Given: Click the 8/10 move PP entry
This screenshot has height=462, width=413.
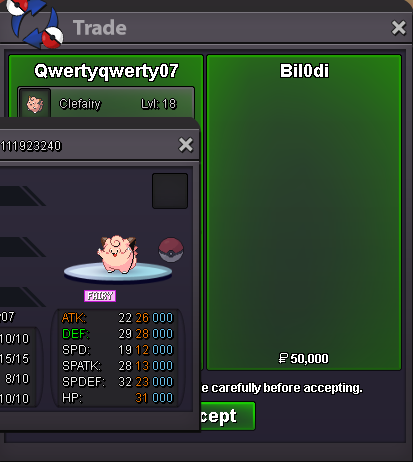Looking at the screenshot, I should (17, 379).
